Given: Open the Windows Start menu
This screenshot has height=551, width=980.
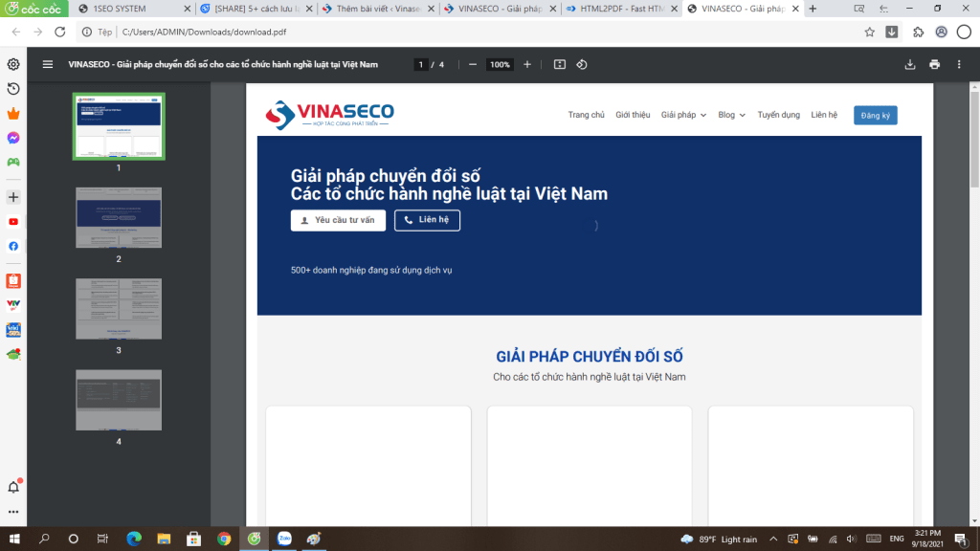Looking at the screenshot, I should (14, 539).
